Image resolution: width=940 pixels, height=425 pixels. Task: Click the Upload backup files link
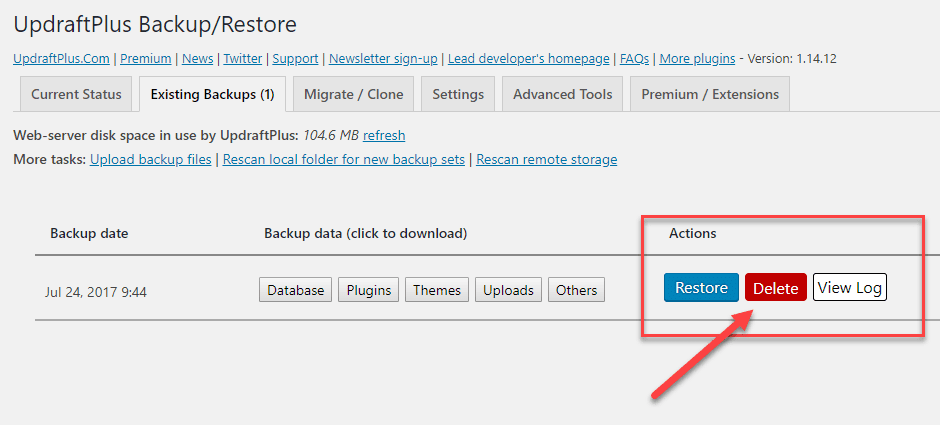(150, 159)
